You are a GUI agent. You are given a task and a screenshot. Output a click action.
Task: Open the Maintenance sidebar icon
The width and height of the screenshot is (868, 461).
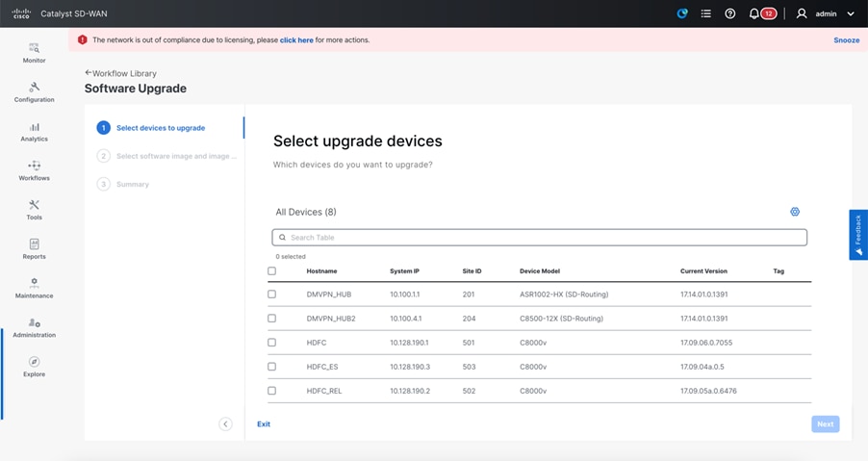pos(34,283)
